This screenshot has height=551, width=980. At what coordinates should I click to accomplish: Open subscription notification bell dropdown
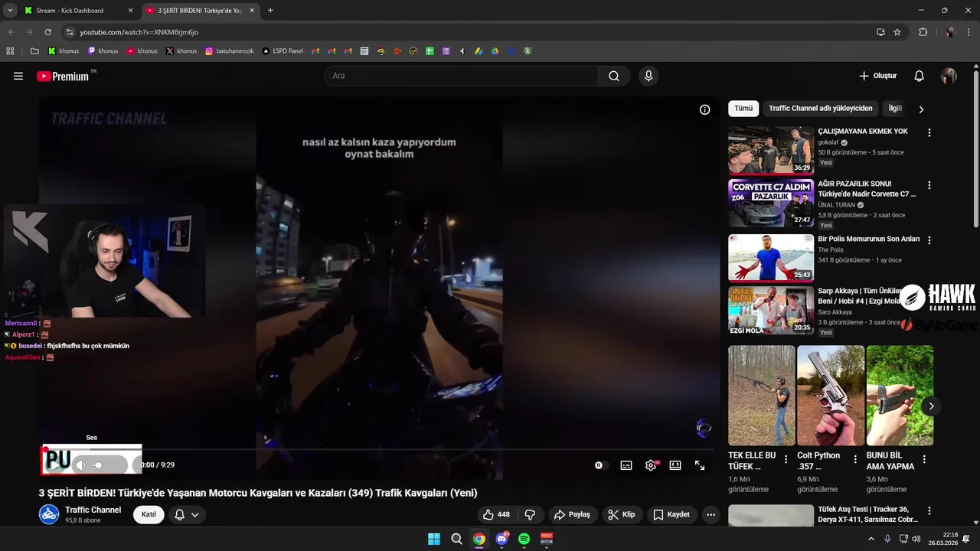coord(187,514)
